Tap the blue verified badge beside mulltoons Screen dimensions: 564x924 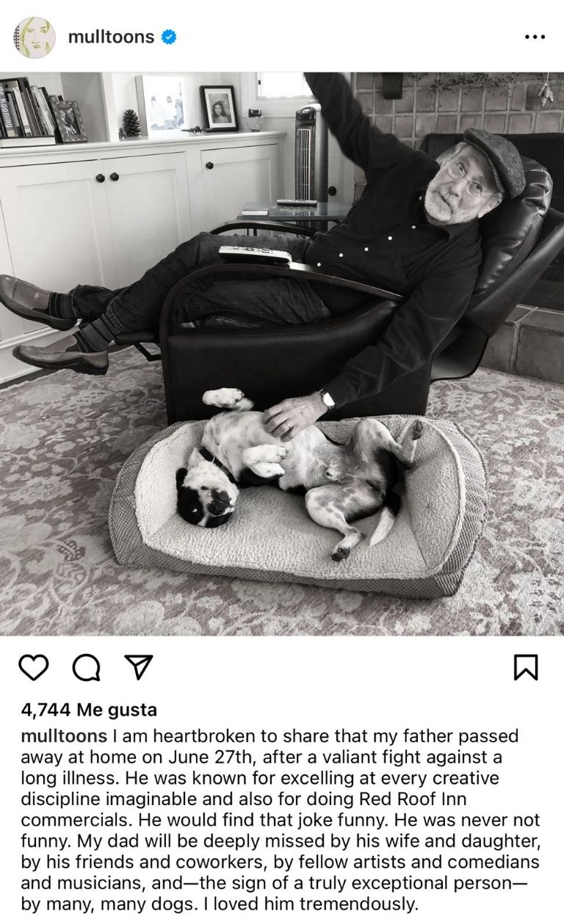click(169, 37)
